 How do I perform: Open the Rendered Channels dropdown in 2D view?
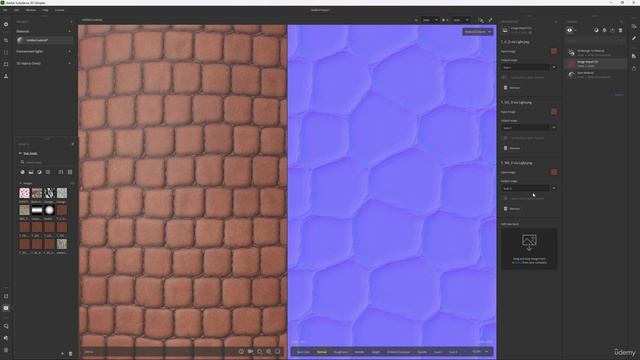click(x=478, y=32)
